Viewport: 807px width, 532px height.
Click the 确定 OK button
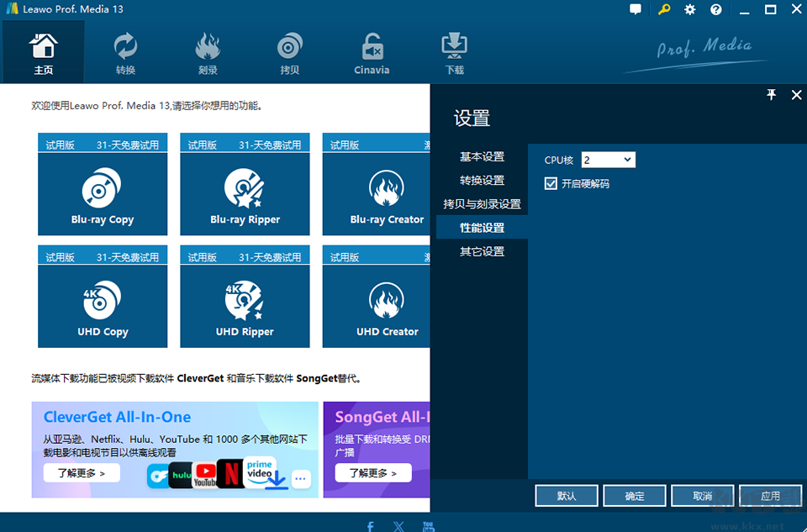(x=635, y=496)
